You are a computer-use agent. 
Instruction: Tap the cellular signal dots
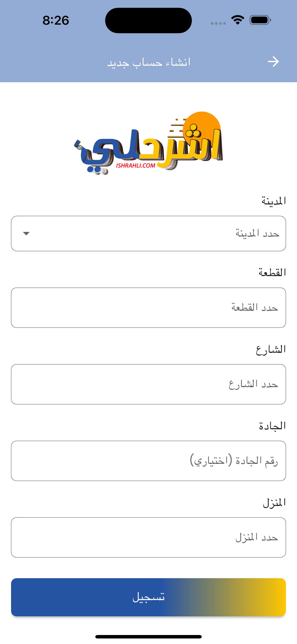pyautogui.click(x=218, y=23)
